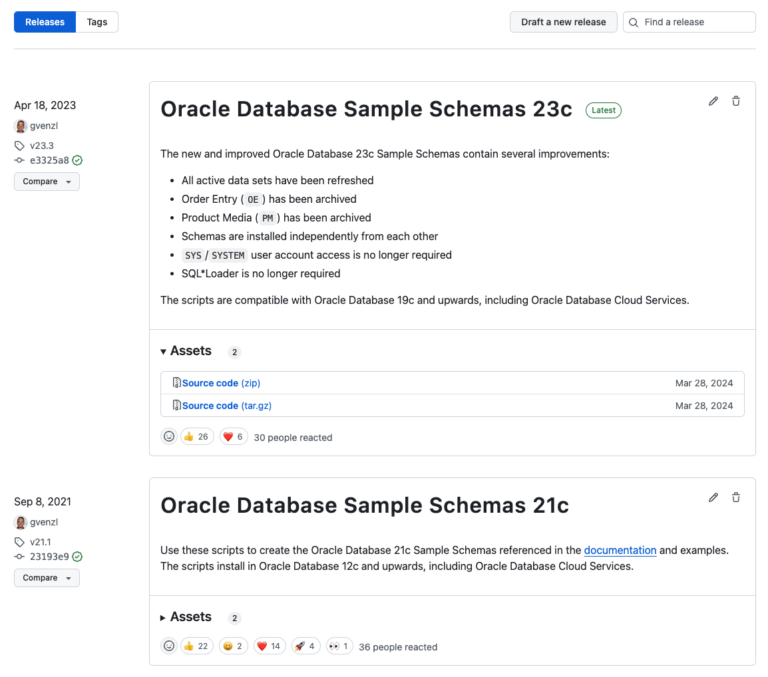Focus the Find a release search field
The height and width of the screenshot is (677, 768).
tap(695, 22)
